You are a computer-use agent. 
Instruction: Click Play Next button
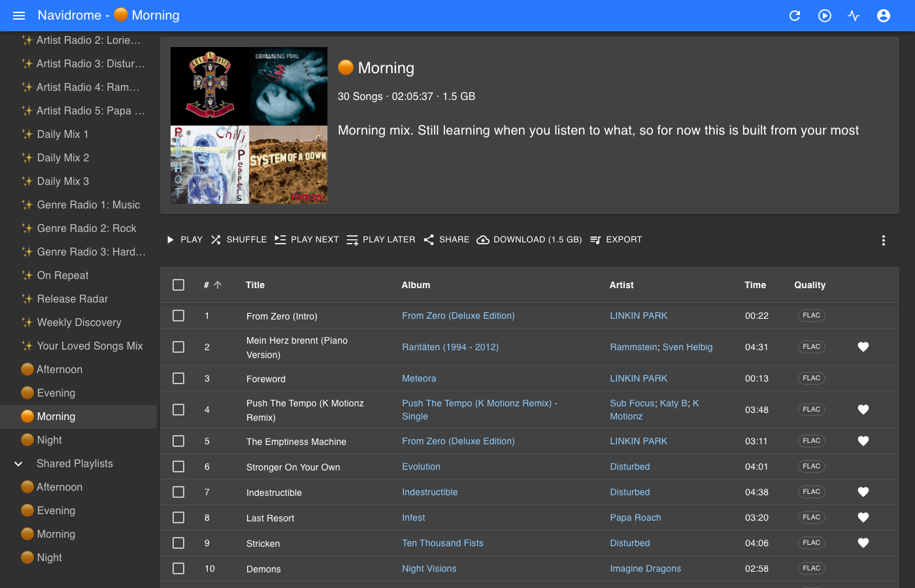(x=307, y=240)
